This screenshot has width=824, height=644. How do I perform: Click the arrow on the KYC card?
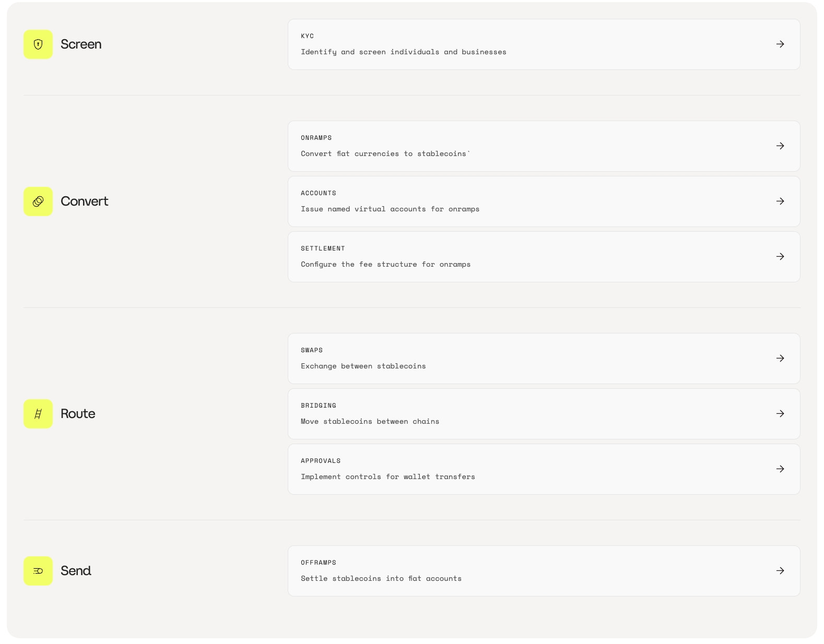780,44
